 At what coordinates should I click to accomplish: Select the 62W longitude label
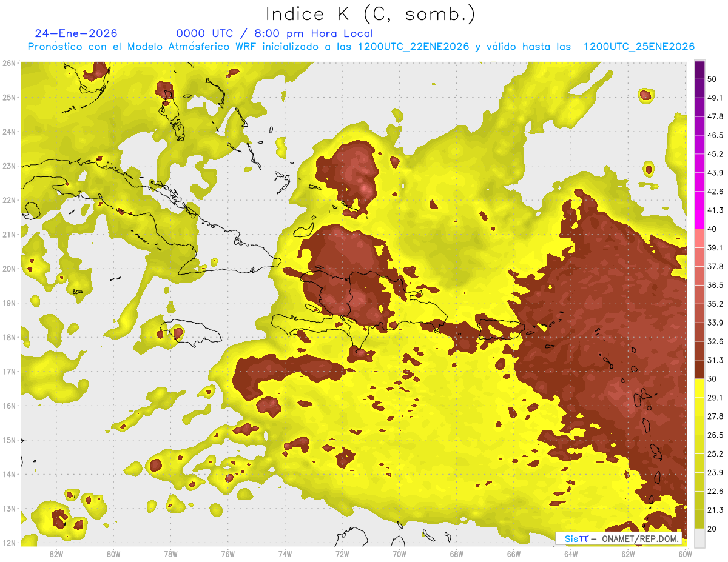pyautogui.click(x=628, y=554)
